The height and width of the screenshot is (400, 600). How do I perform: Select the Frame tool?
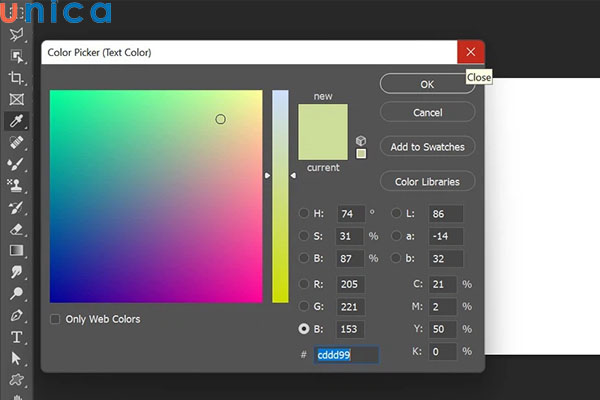16,100
